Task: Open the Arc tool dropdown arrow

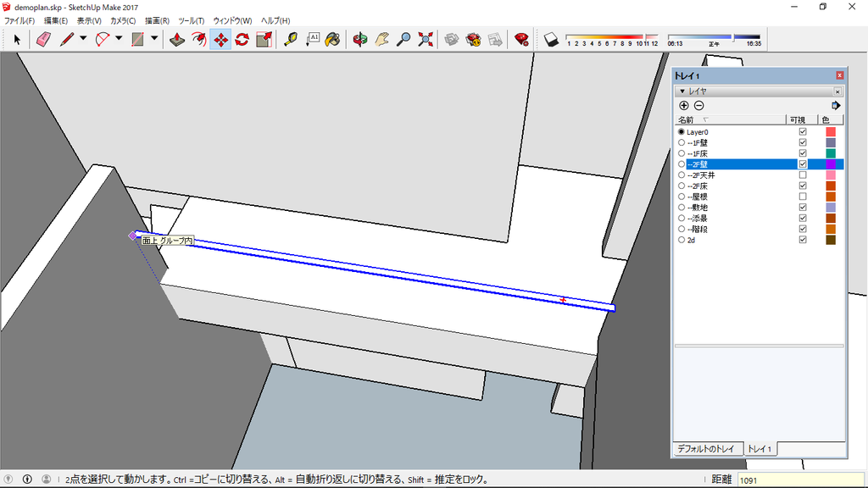Action: coord(119,39)
